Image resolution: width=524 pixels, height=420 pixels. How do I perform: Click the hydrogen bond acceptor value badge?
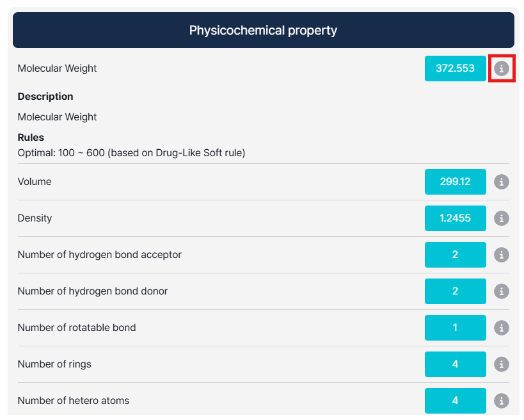[455, 255]
